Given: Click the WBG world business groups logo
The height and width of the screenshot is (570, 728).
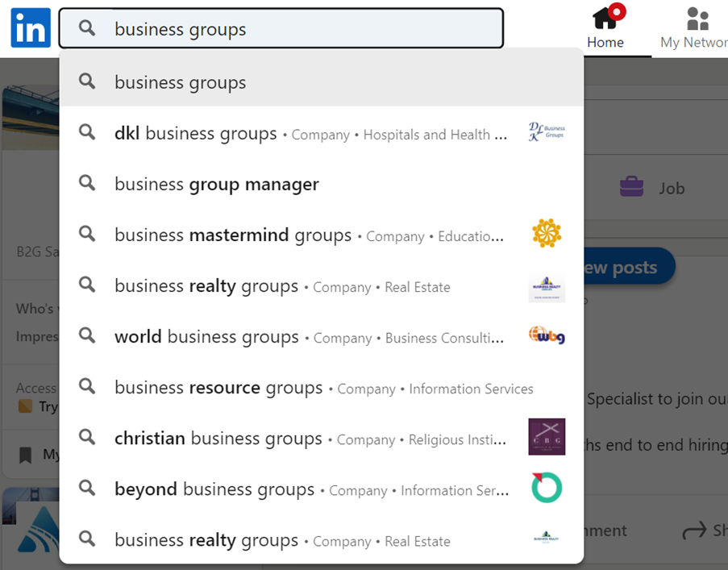Looking at the screenshot, I should [547, 335].
